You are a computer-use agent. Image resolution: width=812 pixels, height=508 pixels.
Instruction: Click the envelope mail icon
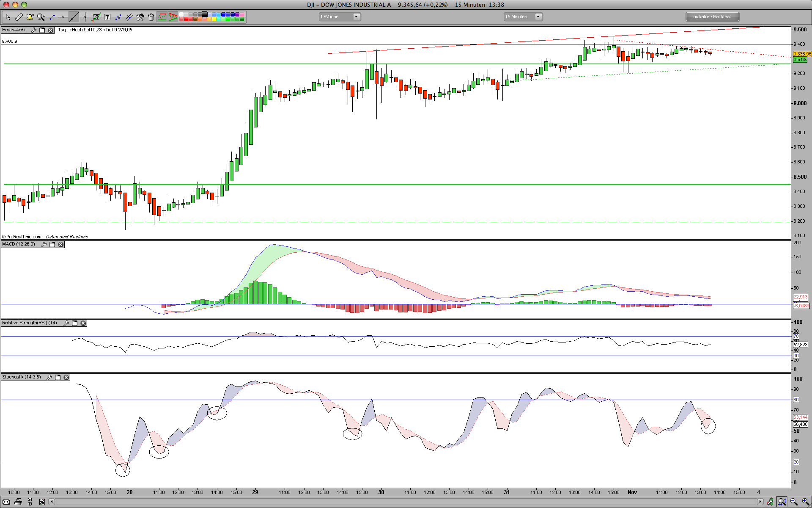pyautogui.click(x=6, y=502)
